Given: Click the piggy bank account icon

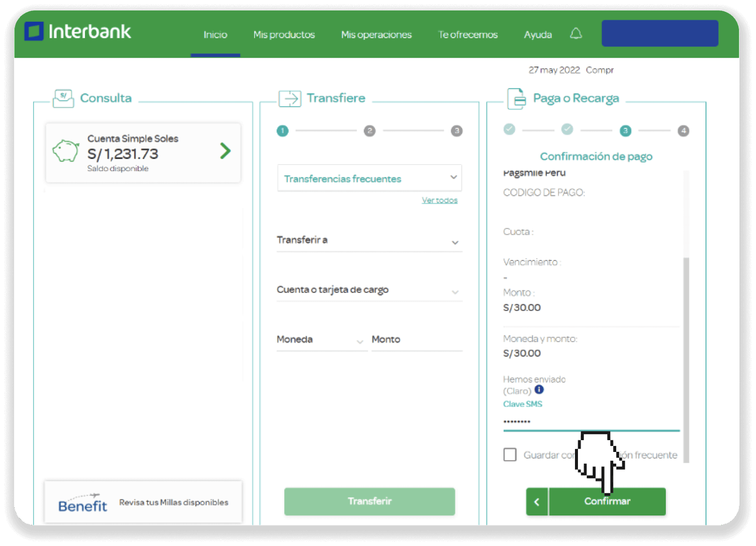Looking at the screenshot, I should click(x=66, y=151).
